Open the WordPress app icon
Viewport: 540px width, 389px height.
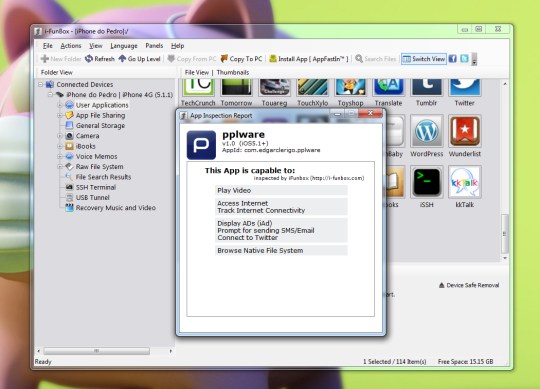click(x=426, y=131)
